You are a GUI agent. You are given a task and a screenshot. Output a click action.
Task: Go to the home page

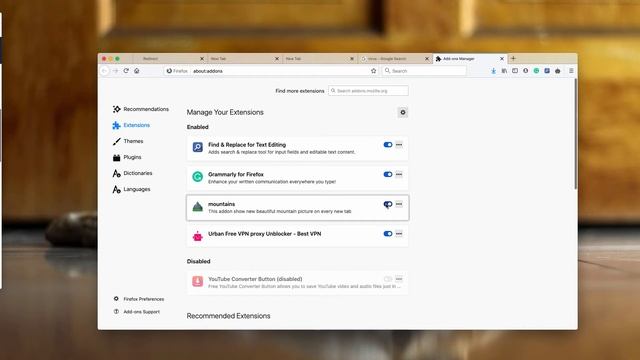137,71
